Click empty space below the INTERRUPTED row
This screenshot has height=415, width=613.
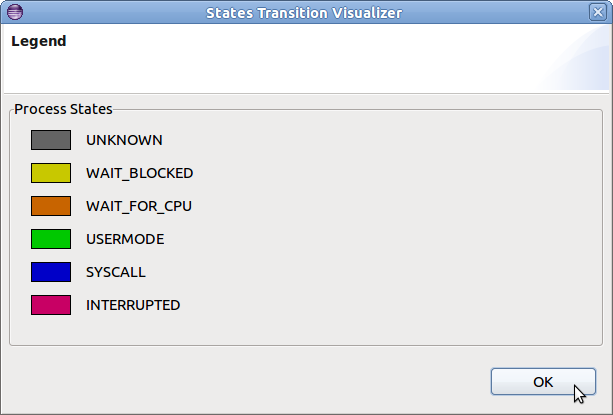coord(300,332)
